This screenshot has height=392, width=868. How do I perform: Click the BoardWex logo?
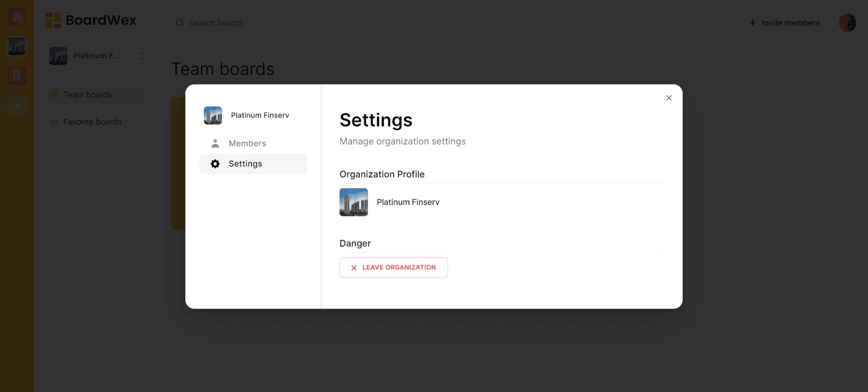(x=90, y=20)
